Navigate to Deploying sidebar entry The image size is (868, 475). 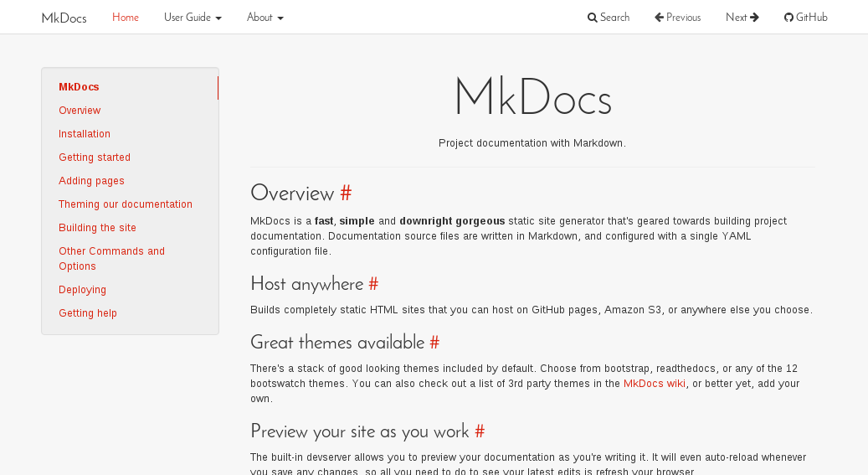(x=83, y=290)
